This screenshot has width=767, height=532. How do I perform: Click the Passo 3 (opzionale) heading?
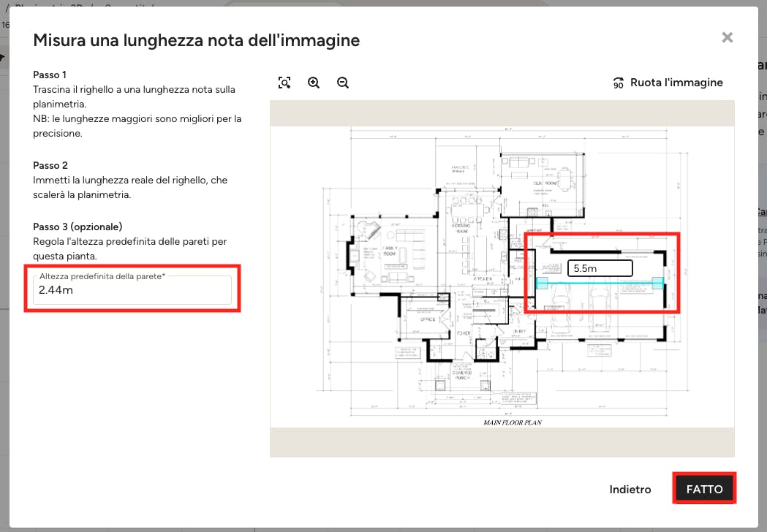pyautogui.click(x=78, y=227)
